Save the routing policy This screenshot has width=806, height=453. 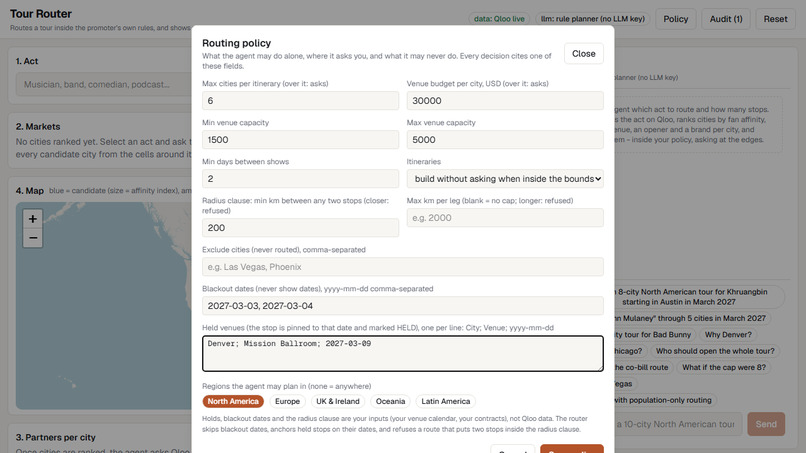pyautogui.click(x=572, y=449)
